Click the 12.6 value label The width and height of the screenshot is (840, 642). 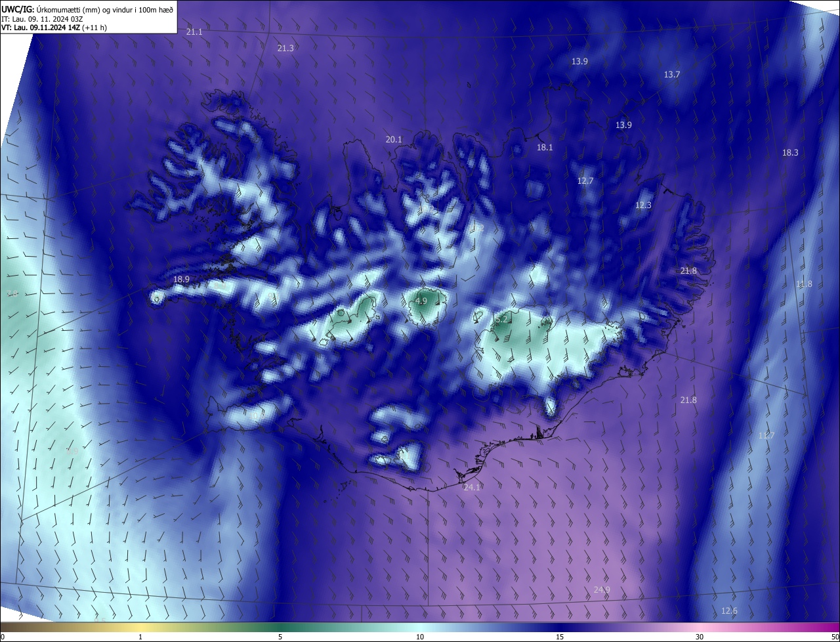click(729, 610)
